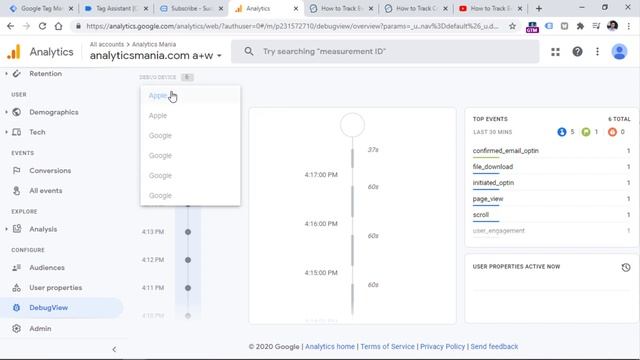Click the search input field
Screen dimensions: 640x360
(385, 51)
